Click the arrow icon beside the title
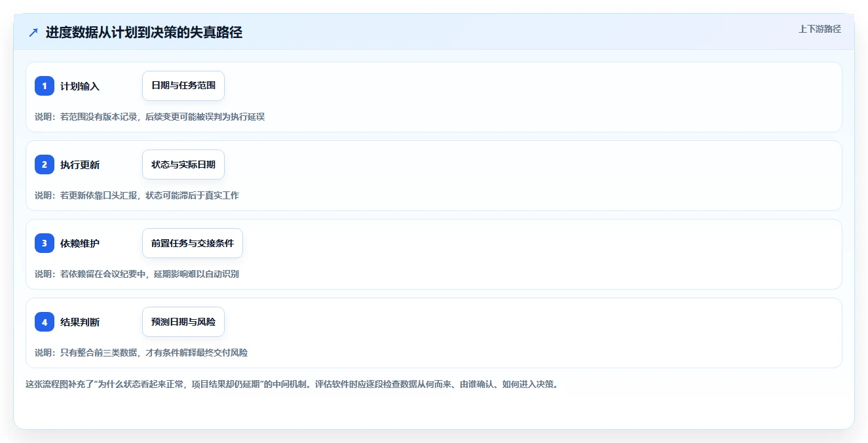This screenshot has width=868, height=443. tap(33, 33)
